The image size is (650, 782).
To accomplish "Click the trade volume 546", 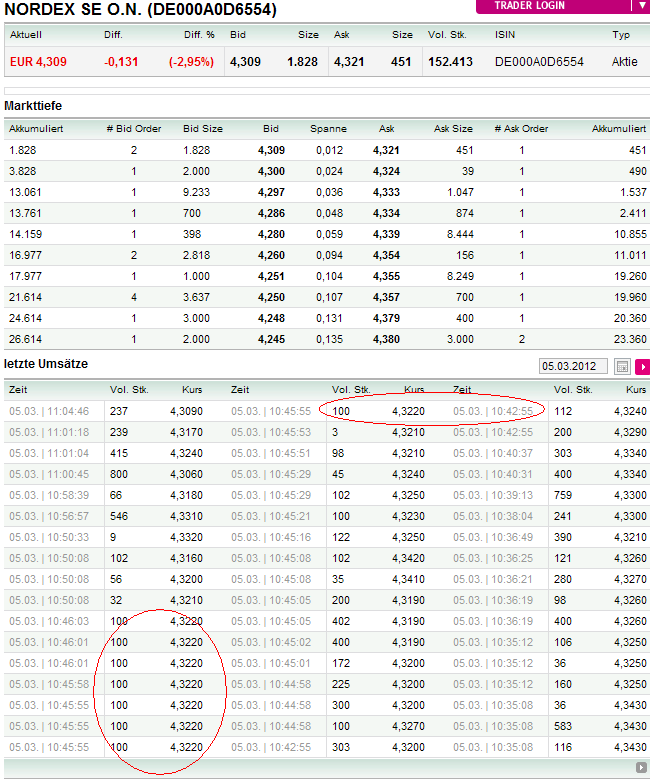I will point(119,516).
